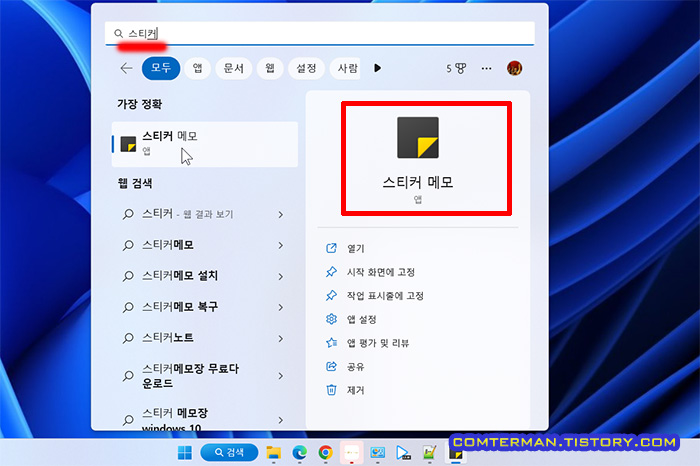Click the pin icon for 작업 표시줄에 고정
The width and height of the screenshot is (700, 466).
click(x=331, y=295)
